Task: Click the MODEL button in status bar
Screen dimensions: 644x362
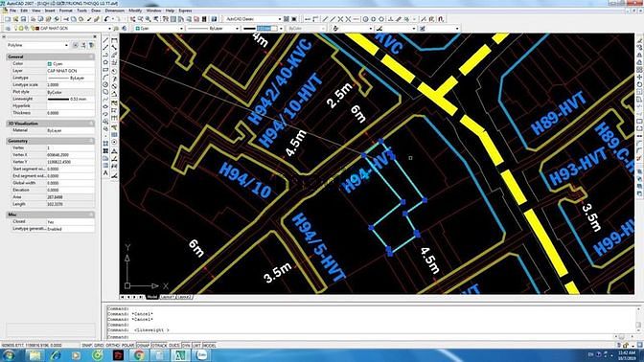Action: tap(210, 346)
